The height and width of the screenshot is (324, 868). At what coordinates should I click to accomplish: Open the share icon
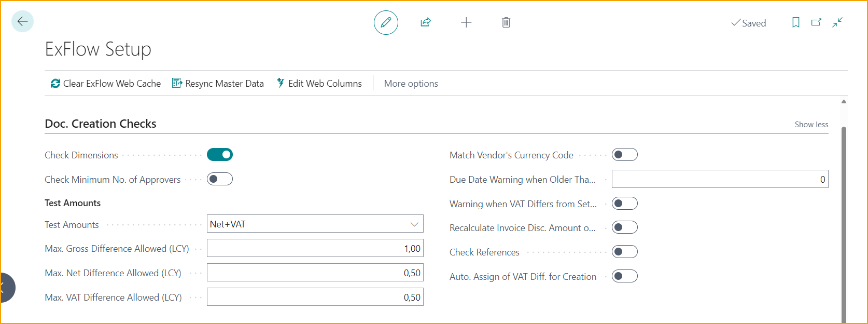(426, 22)
